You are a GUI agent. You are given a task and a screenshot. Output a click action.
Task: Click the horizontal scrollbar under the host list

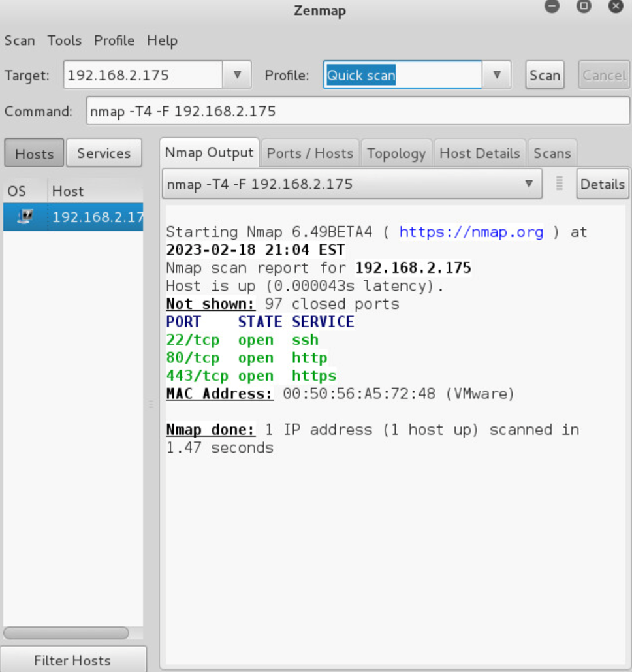(x=65, y=633)
